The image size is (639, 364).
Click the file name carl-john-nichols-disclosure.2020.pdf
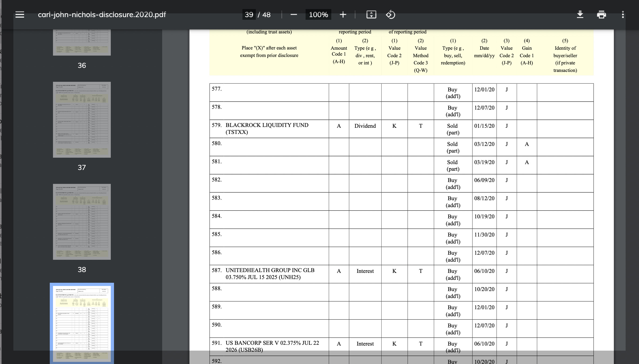pyautogui.click(x=102, y=14)
